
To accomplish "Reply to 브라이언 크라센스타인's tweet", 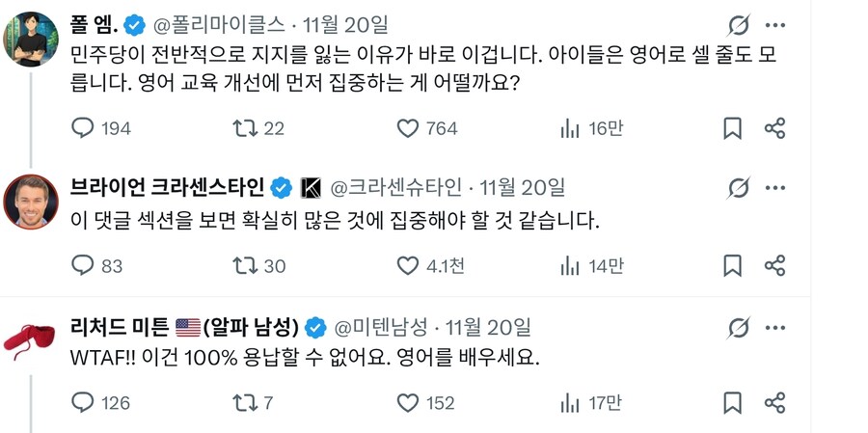I will [85, 265].
